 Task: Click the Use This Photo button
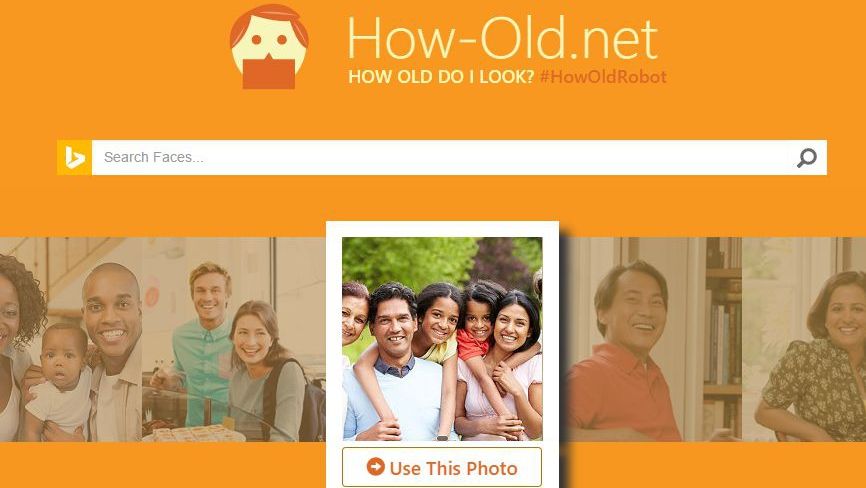click(x=442, y=467)
